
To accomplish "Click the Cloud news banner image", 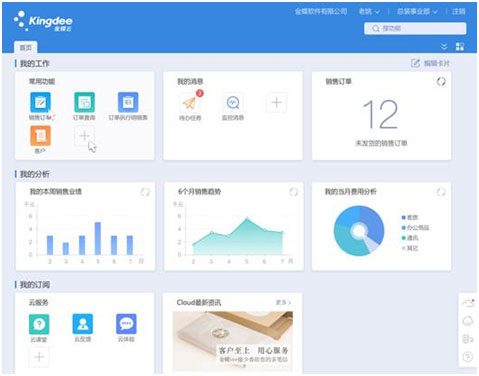I will (x=233, y=342).
